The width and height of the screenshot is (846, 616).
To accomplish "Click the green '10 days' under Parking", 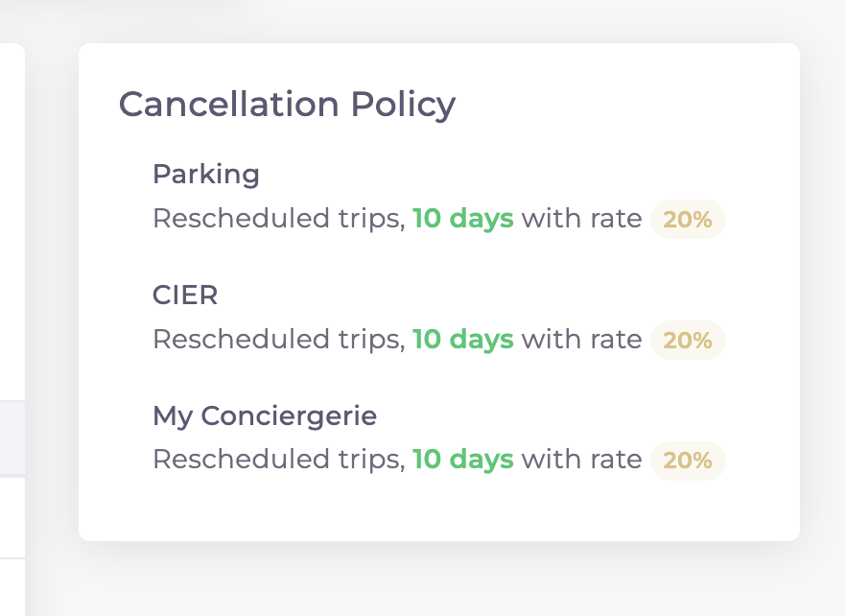I will click(463, 219).
